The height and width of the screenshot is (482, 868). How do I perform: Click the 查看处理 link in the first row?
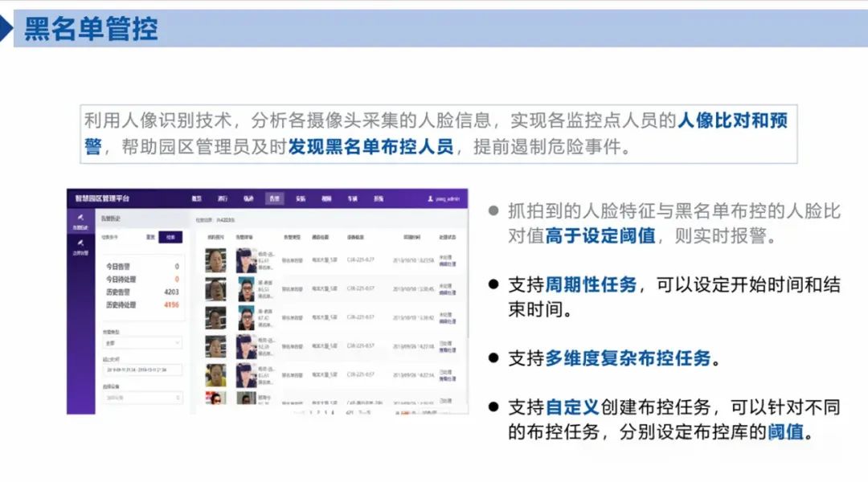tap(448, 264)
